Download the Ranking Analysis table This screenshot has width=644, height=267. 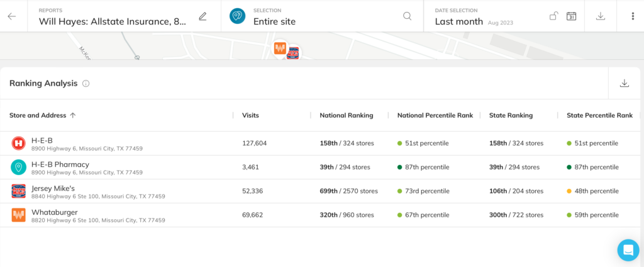tap(625, 83)
